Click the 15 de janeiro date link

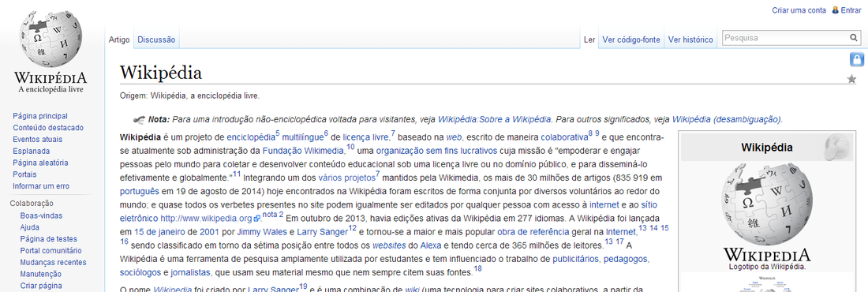(159, 231)
